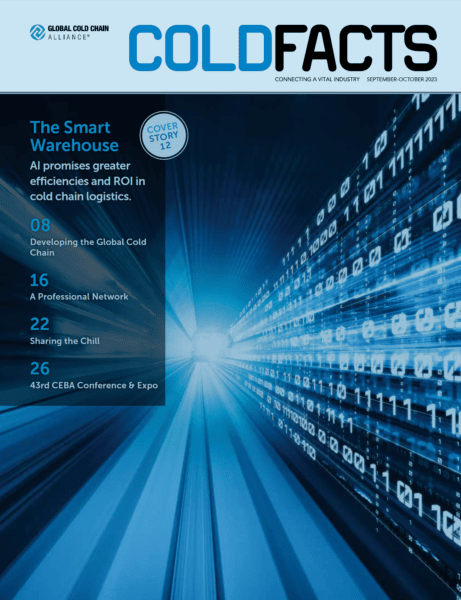This screenshot has height=600, width=461.
Task: Click page number 08
Action: coord(40,225)
